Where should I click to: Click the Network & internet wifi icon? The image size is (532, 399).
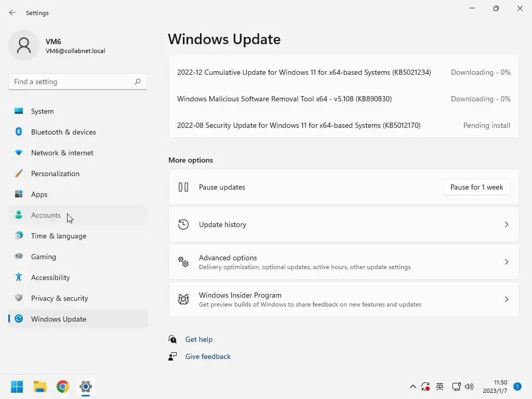(19, 153)
